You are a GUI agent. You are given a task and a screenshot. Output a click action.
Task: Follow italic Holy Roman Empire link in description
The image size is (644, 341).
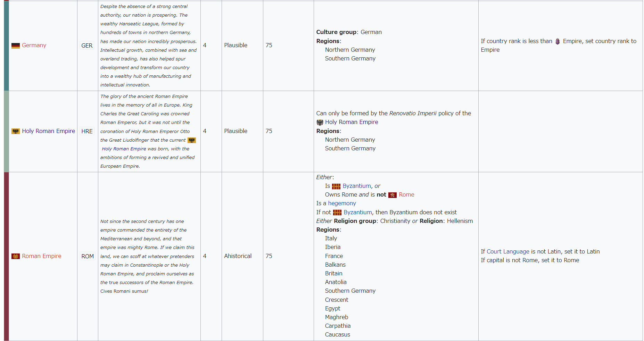[x=124, y=149]
